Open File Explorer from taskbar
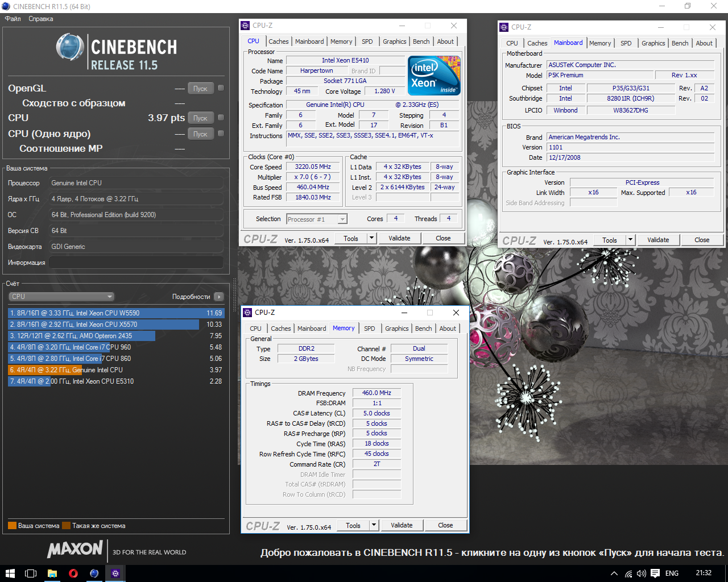 [x=52, y=573]
